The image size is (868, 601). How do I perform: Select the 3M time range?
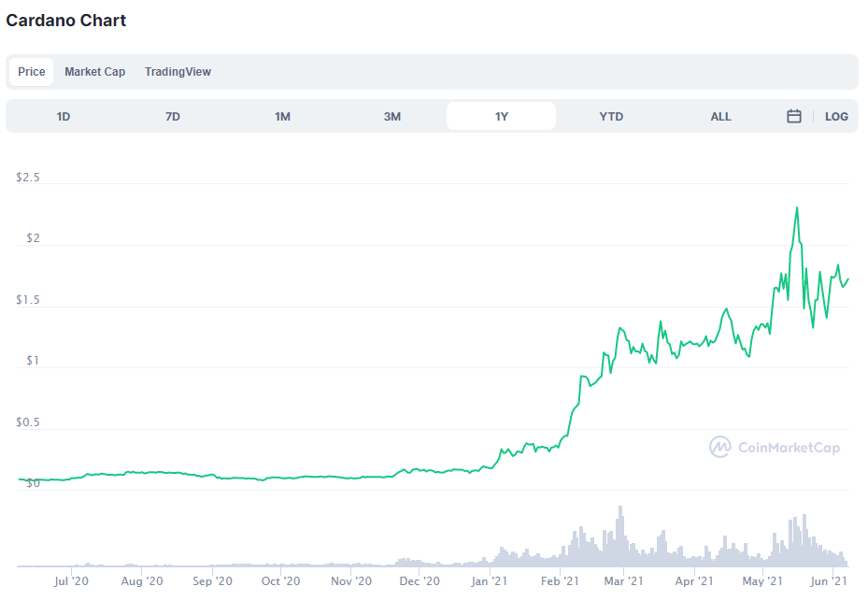click(x=391, y=116)
